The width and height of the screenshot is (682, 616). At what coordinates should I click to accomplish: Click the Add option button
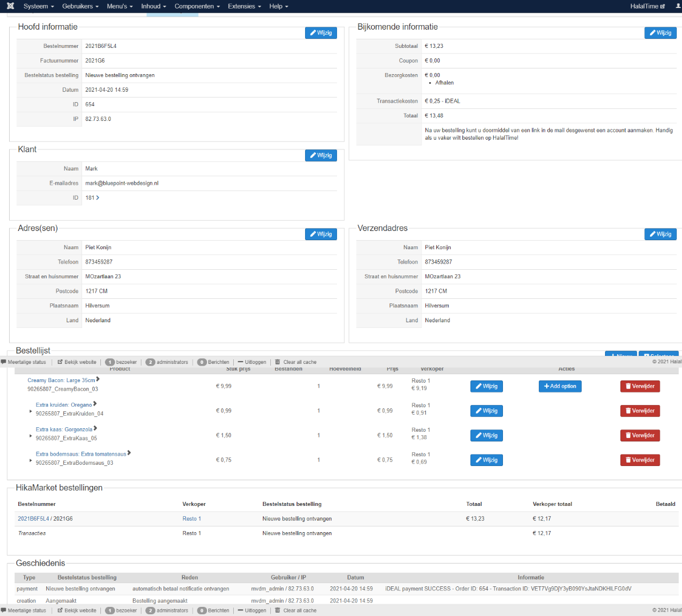pos(559,386)
